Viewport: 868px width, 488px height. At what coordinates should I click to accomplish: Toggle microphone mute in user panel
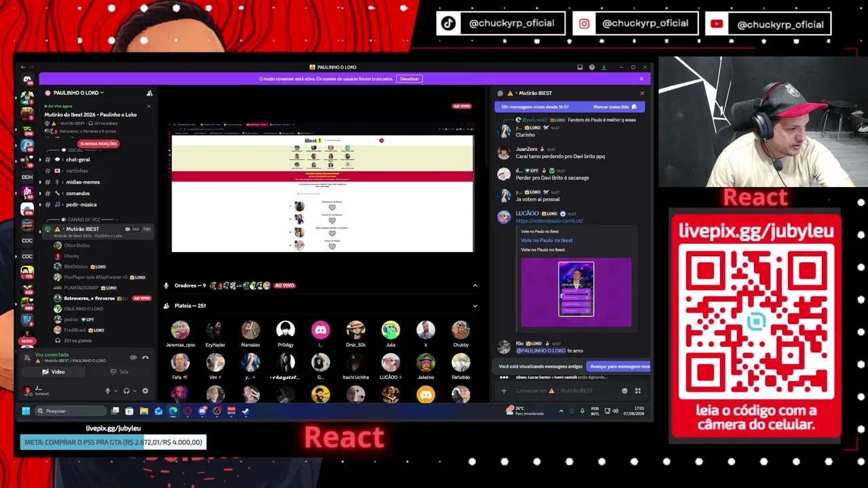107,391
